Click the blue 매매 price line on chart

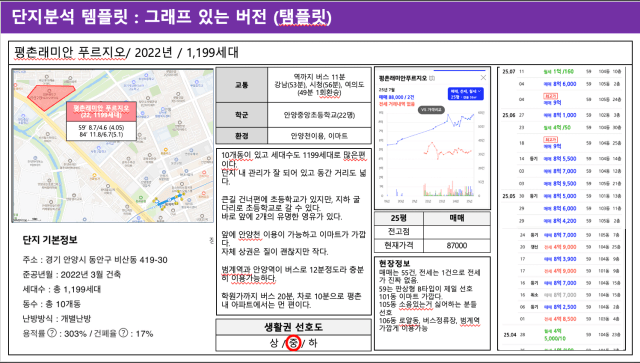[431, 129]
